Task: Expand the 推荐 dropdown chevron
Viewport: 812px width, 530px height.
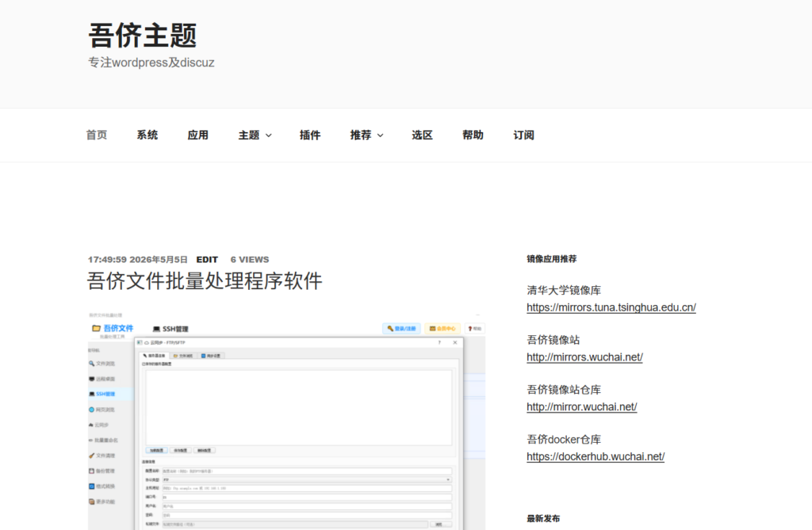Action: (x=380, y=135)
